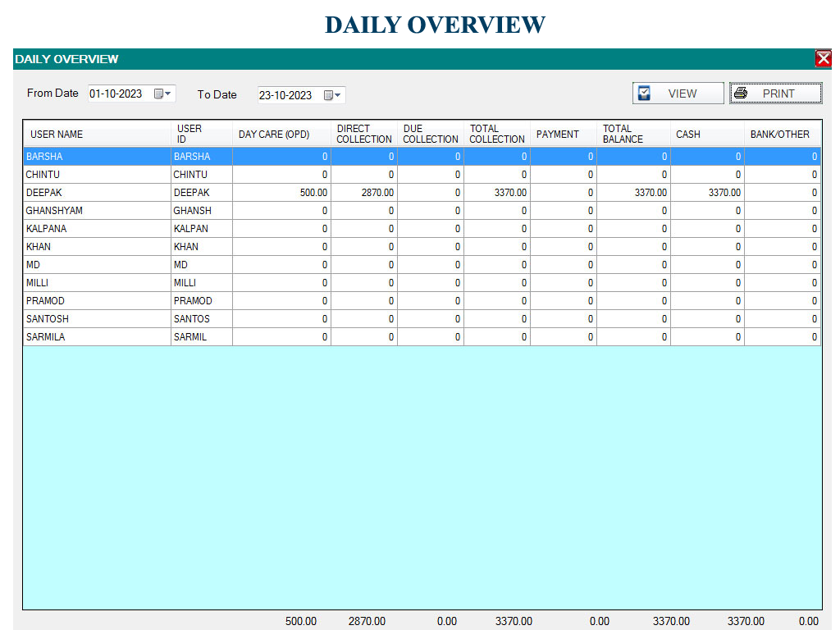Select the BARSHA row
The height and width of the screenshot is (630, 840).
pos(97,157)
